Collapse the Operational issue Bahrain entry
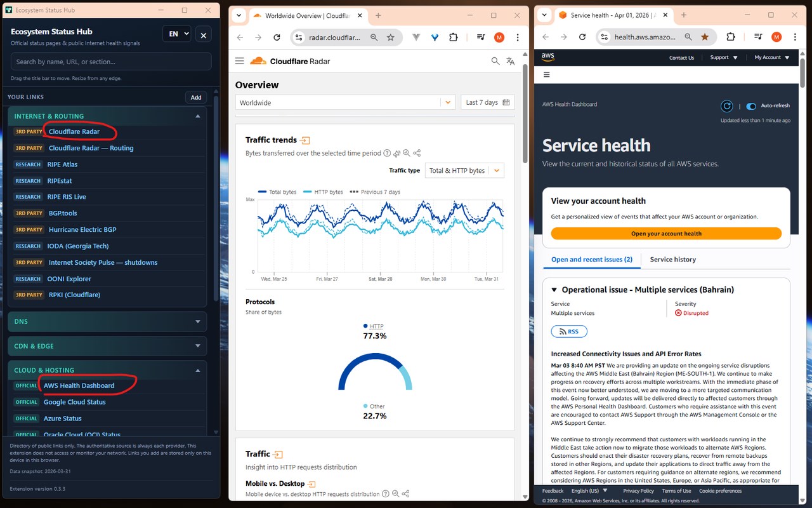Screen dimensions: 812x508 coord(554,290)
